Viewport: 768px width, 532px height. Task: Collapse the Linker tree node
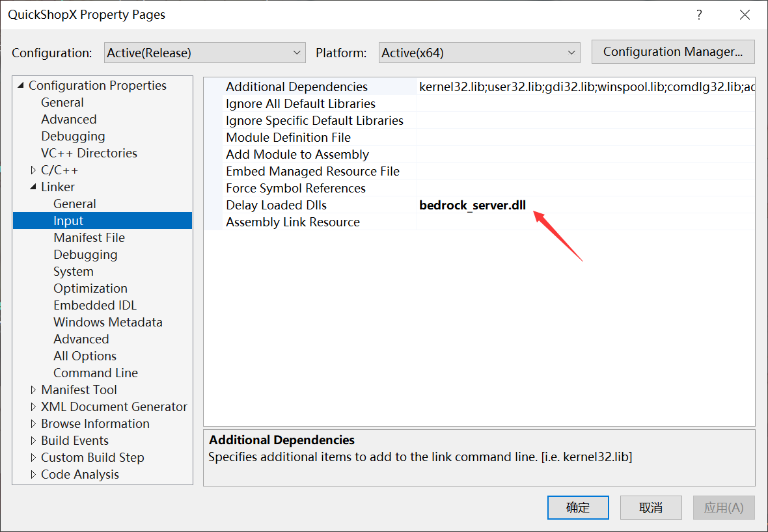(33, 187)
